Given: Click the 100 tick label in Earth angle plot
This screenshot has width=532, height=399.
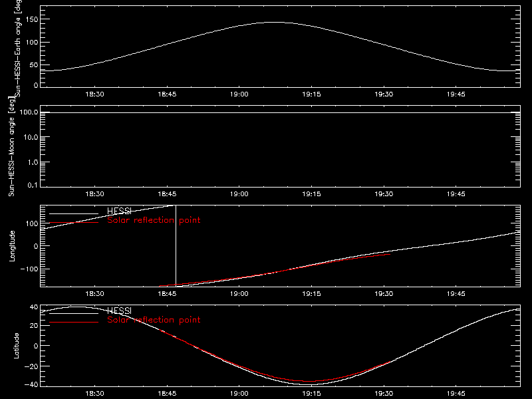Looking at the screenshot, I should point(32,43).
